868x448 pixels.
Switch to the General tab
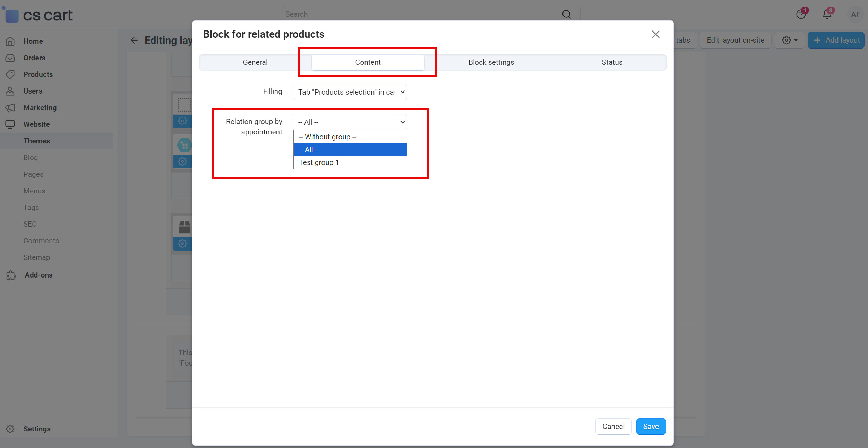coord(255,62)
